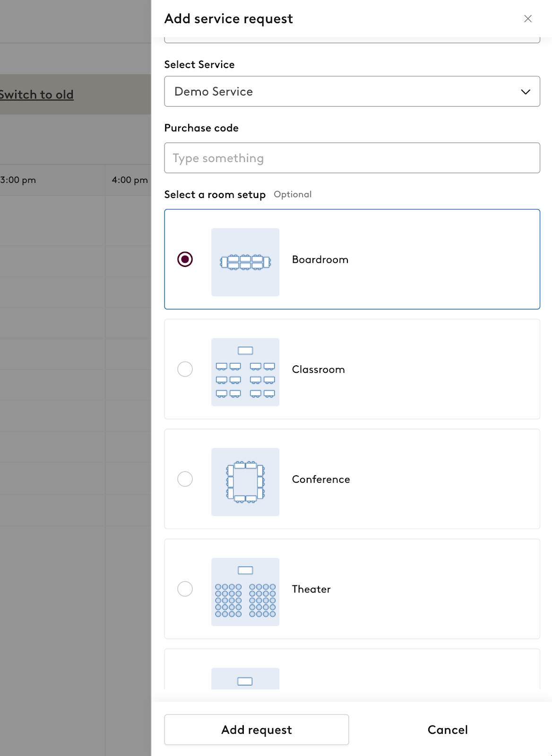Screen dimensions: 552x756
Task: Click the Conference layout illustration
Action: tap(245, 482)
